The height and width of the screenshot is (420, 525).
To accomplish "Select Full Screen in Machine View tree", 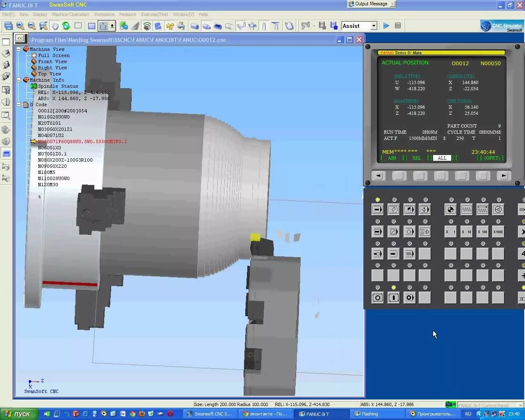I will pos(54,55).
